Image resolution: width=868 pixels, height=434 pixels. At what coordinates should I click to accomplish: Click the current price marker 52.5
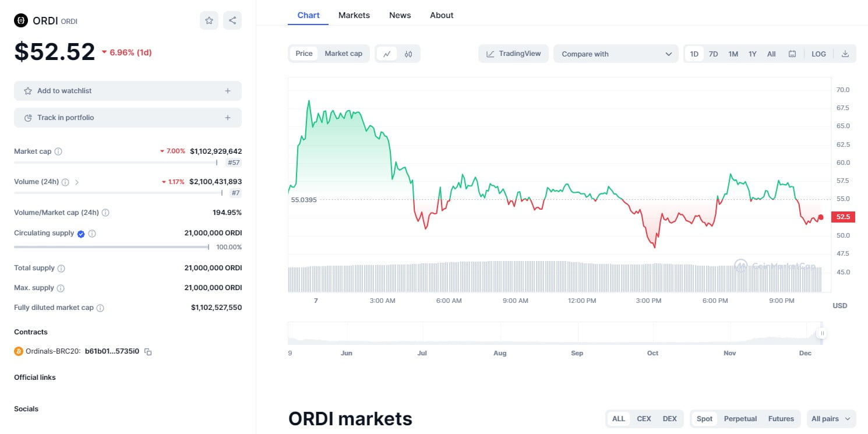click(x=844, y=217)
